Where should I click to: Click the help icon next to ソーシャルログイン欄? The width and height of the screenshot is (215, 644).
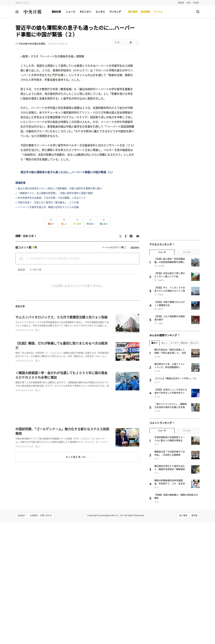click(125, 247)
